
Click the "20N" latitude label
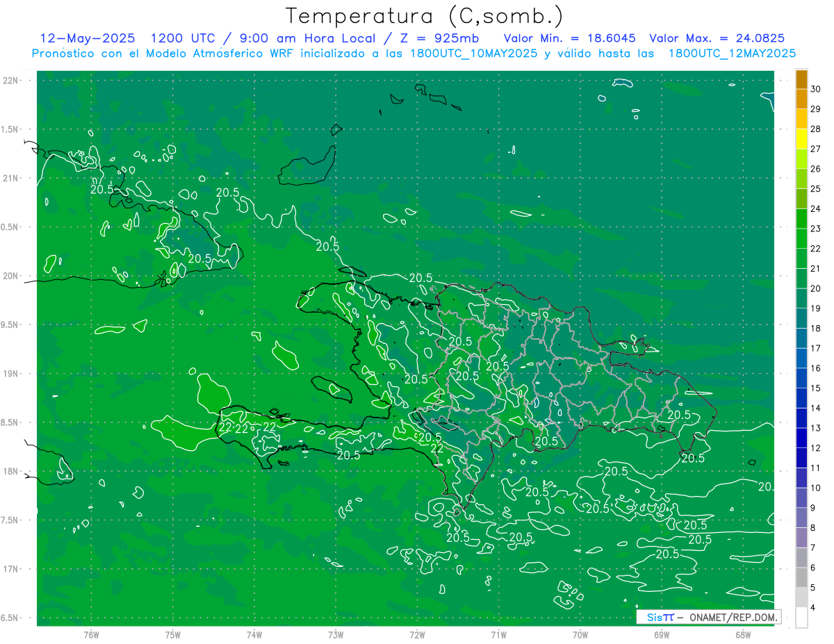(x=10, y=276)
